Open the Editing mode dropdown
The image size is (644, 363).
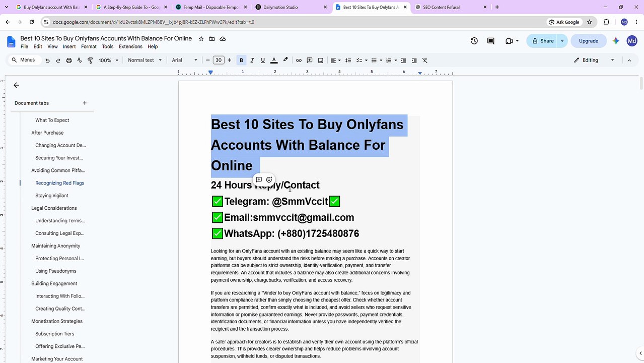(595, 60)
